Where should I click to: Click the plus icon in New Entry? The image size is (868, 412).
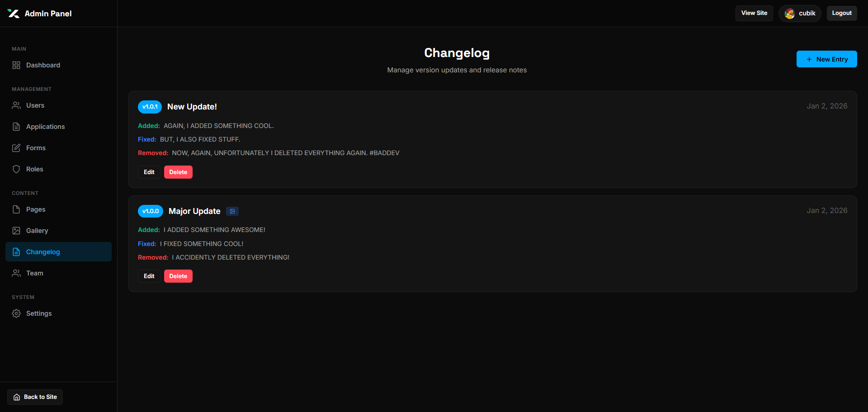click(809, 59)
